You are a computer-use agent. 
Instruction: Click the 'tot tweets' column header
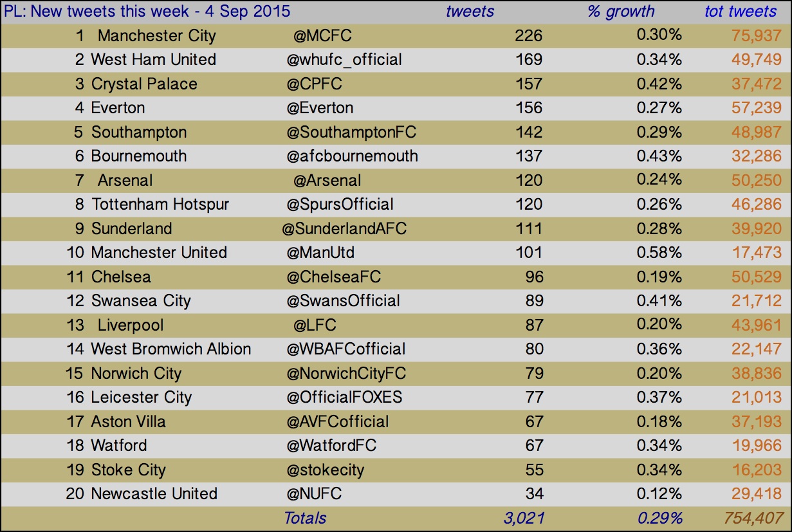[x=740, y=11]
